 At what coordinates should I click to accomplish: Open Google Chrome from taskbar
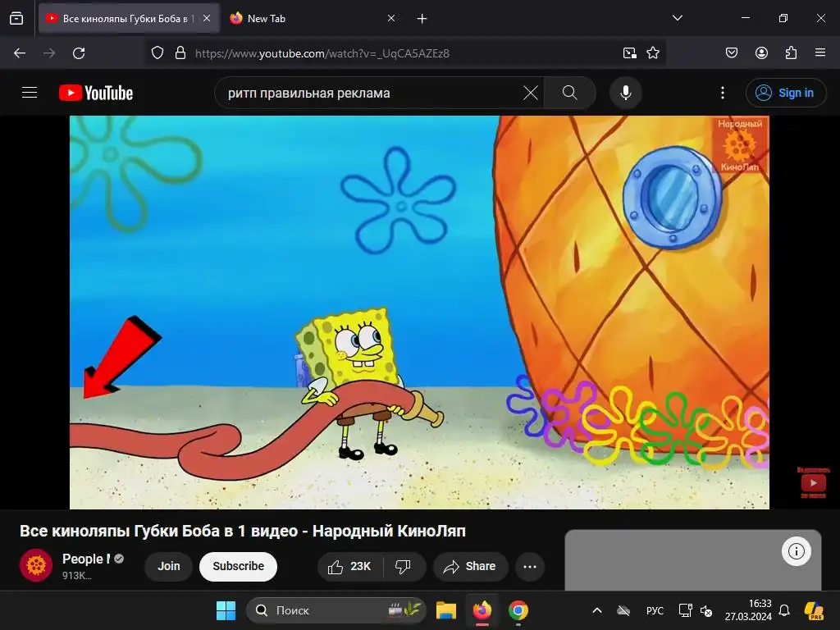click(518, 610)
